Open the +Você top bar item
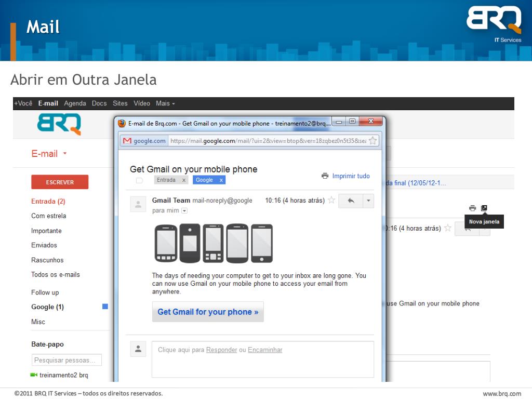The width and height of the screenshot is (532, 399). tap(23, 103)
